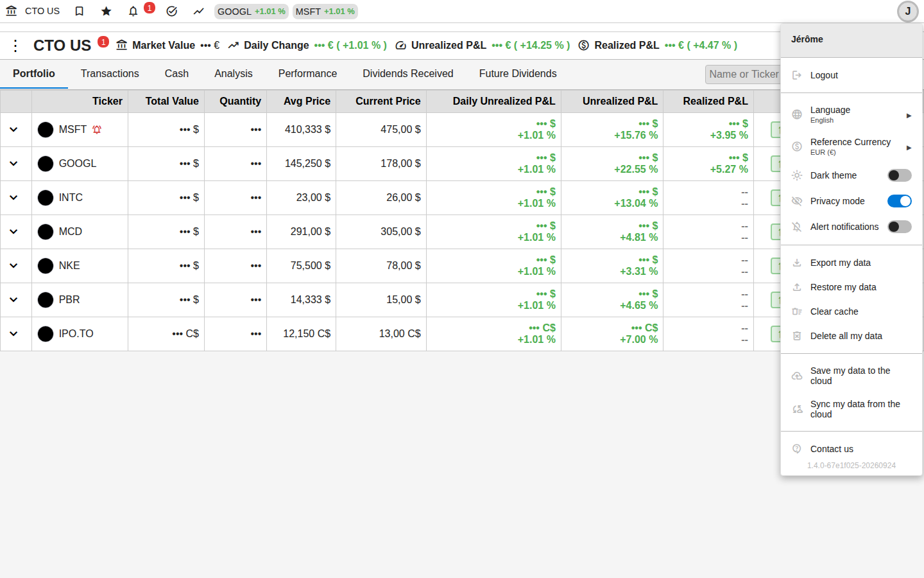Switch to the Transactions tab
The width and height of the screenshot is (924, 578).
110,74
